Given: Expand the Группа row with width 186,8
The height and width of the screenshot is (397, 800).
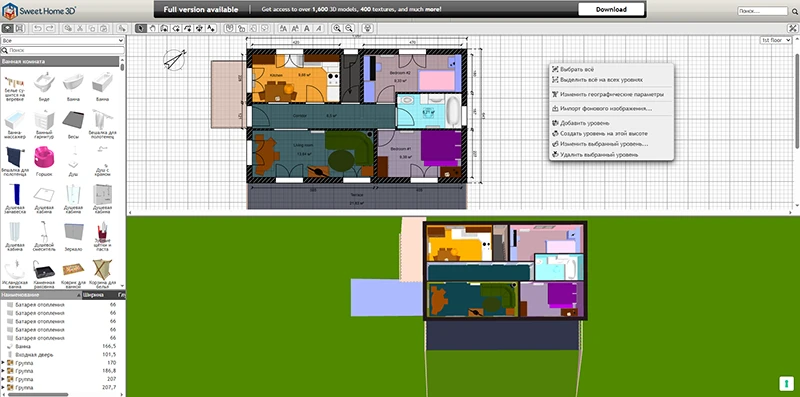Looking at the screenshot, I should point(4,371).
